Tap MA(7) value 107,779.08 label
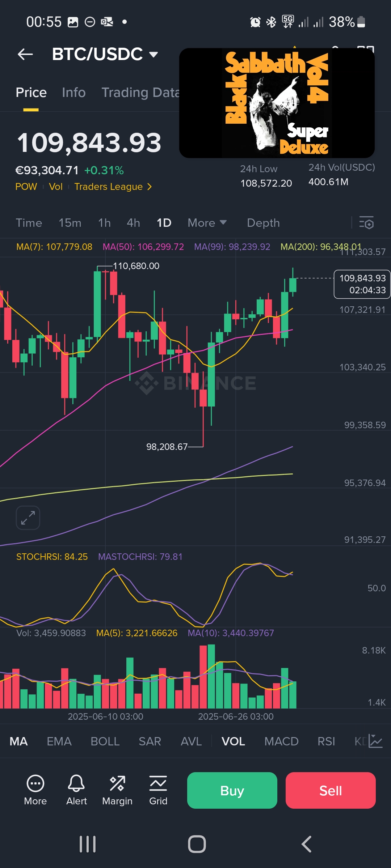This screenshot has width=391, height=868. (54, 247)
